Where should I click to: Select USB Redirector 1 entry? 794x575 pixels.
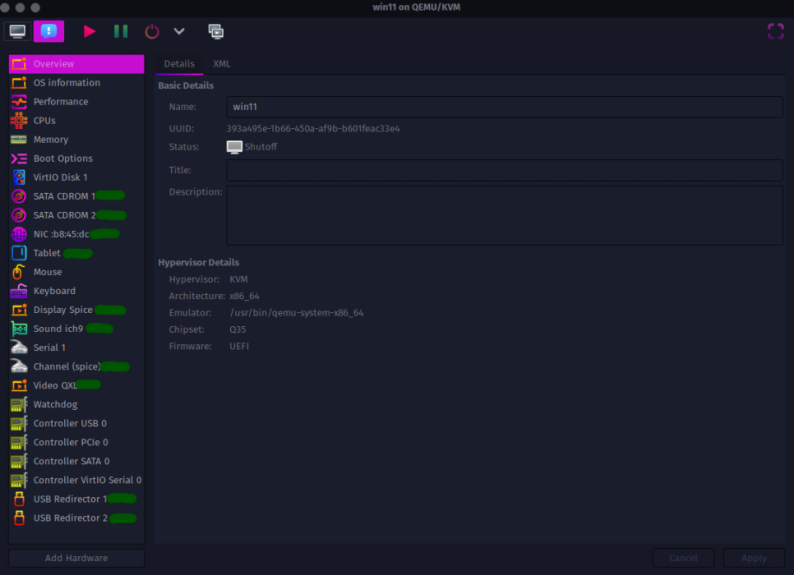point(76,499)
